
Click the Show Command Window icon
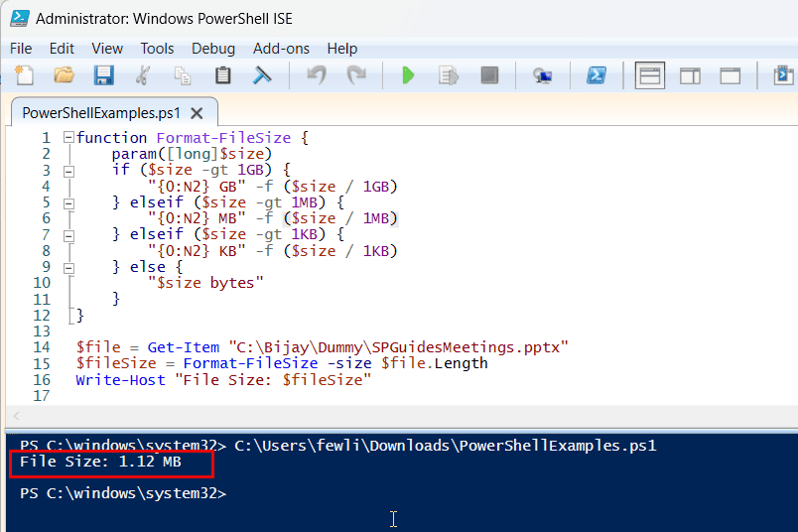click(x=784, y=75)
